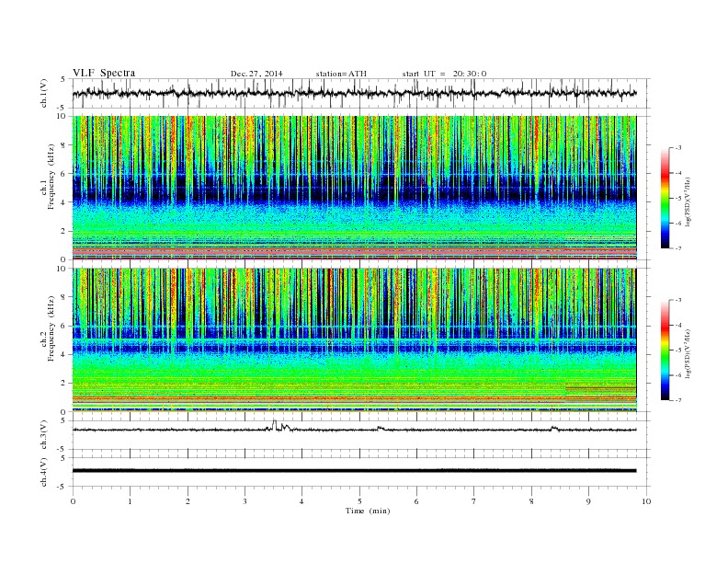The height and width of the screenshot is (563, 728).
Task: Click the "log(PSD)(V²/Hz)" label beside ch.1 colorbar
Action: 688,202
